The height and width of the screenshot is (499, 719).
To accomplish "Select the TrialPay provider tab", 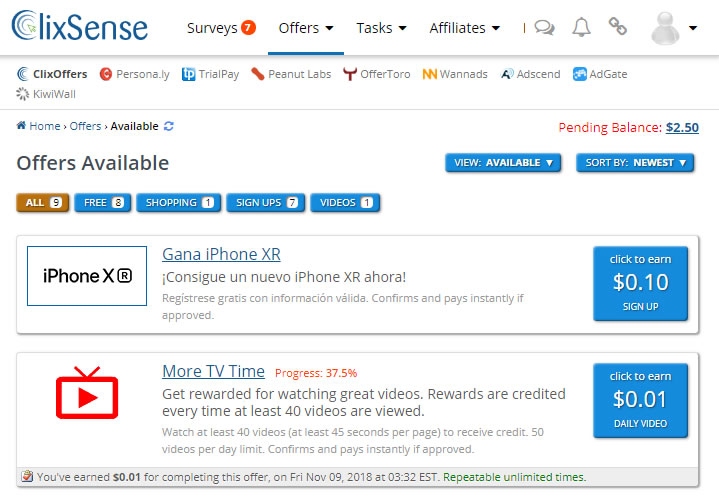I will coord(210,74).
